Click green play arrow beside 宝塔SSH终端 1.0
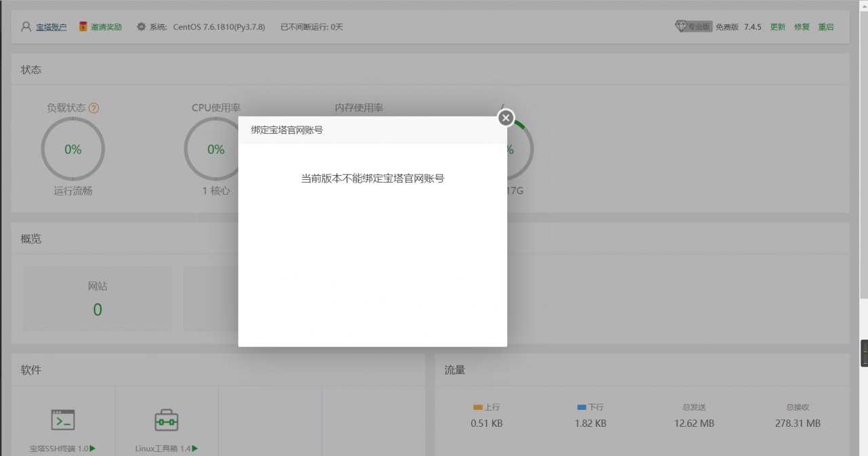868x456 pixels. coord(92,448)
